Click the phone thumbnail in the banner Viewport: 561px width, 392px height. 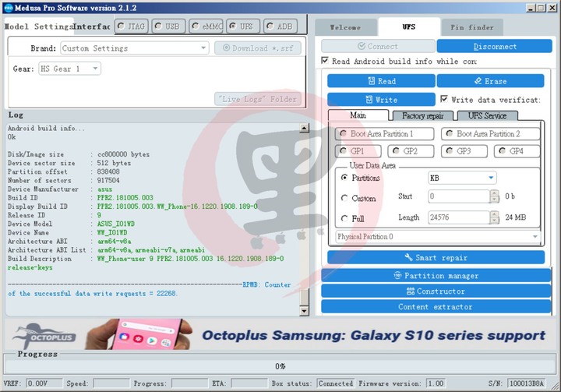[x=139, y=334]
